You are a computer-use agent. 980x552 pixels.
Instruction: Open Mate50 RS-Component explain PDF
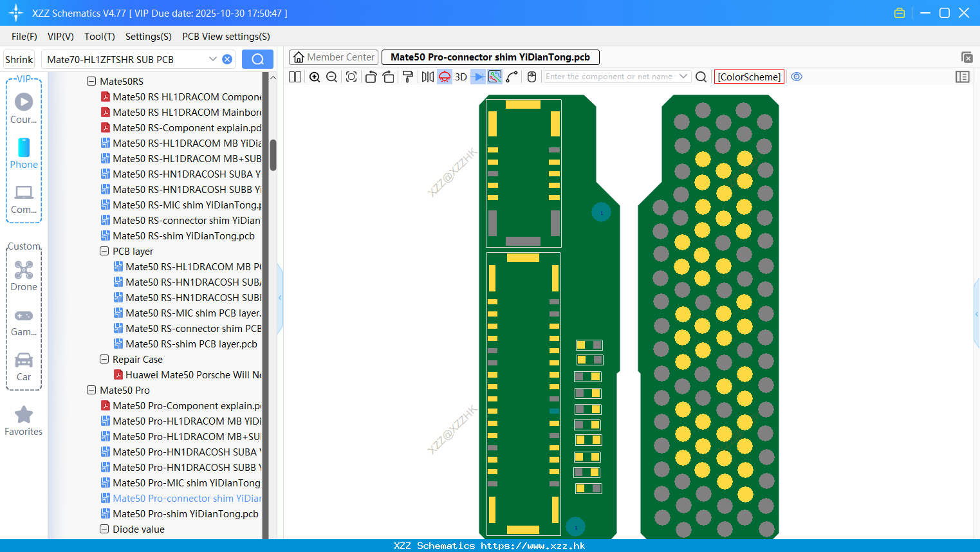click(181, 127)
